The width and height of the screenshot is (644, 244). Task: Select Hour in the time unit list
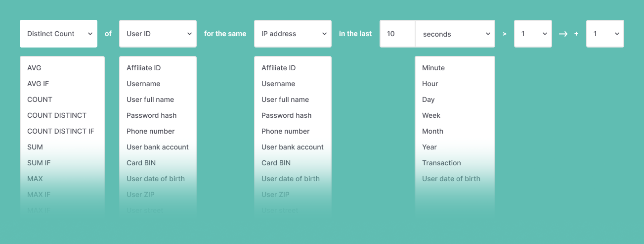click(430, 84)
